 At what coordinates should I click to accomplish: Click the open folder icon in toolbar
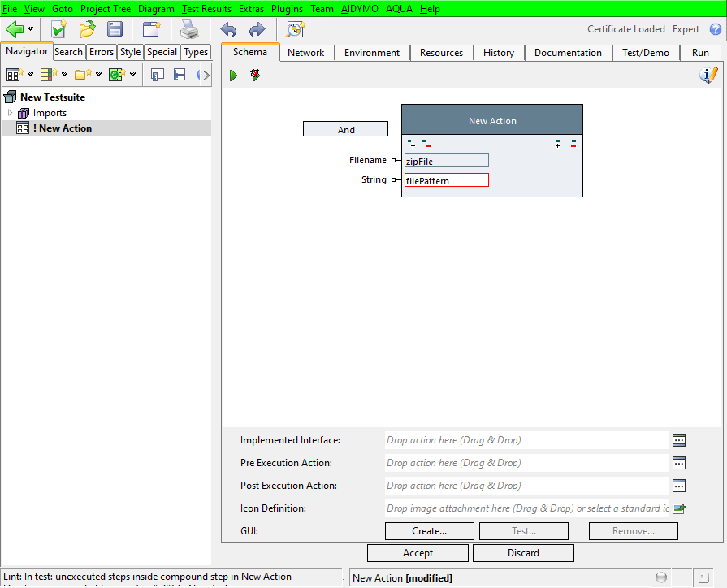(87, 29)
